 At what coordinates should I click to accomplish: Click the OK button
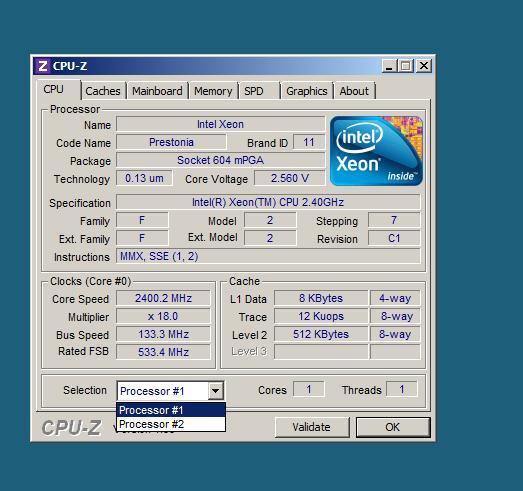click(x=393, y=427)
